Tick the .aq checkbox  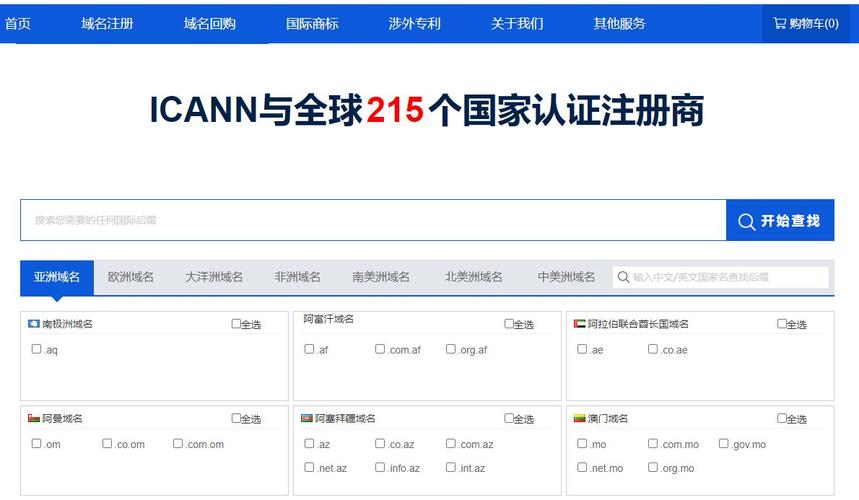point(36,349)
